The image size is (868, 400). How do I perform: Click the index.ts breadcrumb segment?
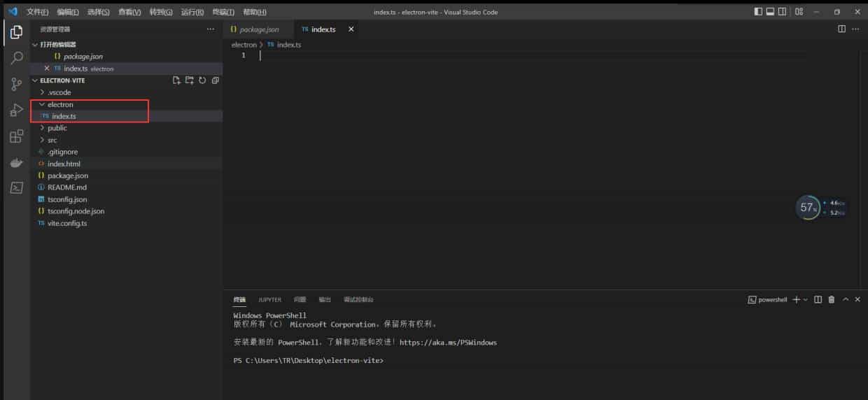coord(284,45)
